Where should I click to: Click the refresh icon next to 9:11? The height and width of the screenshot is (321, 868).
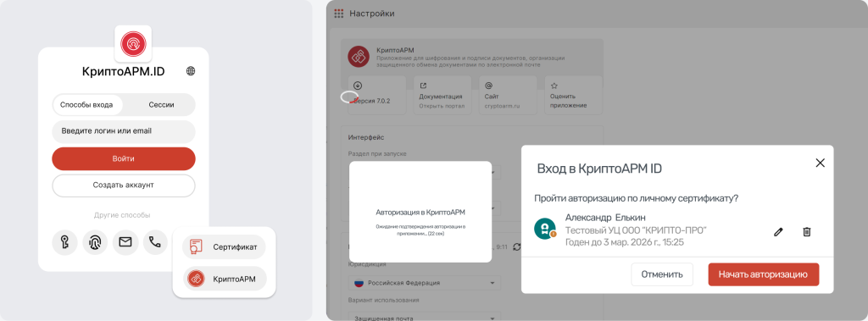[517, 246]
